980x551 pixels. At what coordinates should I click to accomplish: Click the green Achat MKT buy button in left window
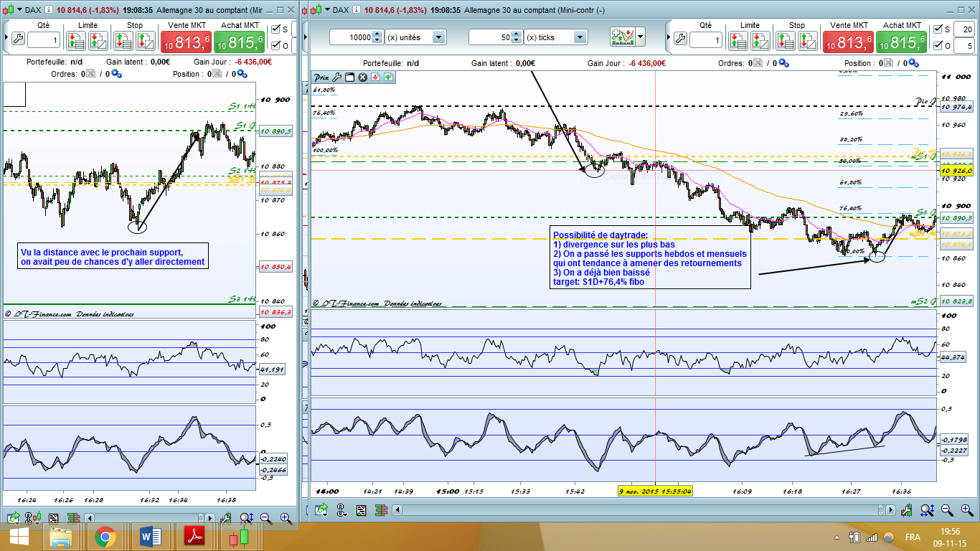click(240, 42)
